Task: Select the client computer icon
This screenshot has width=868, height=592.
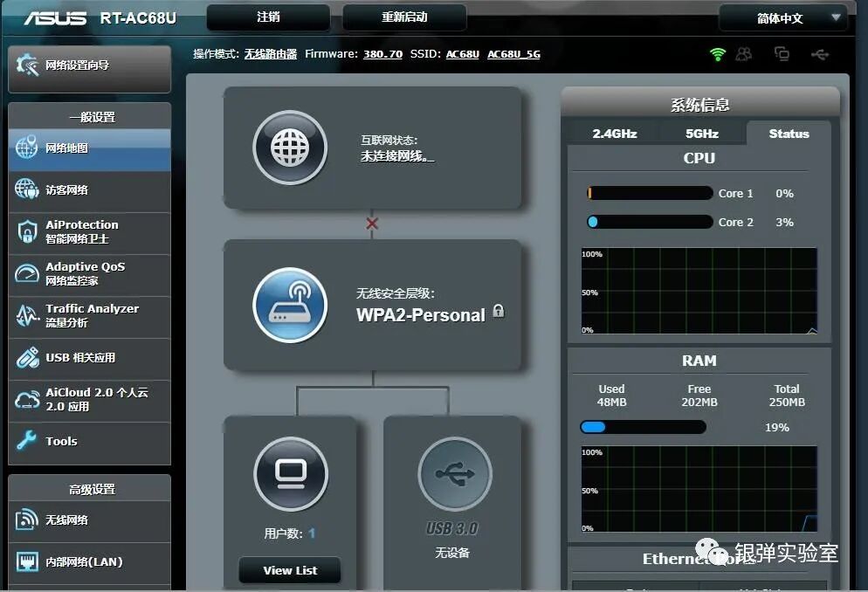Action: [291, 473]
